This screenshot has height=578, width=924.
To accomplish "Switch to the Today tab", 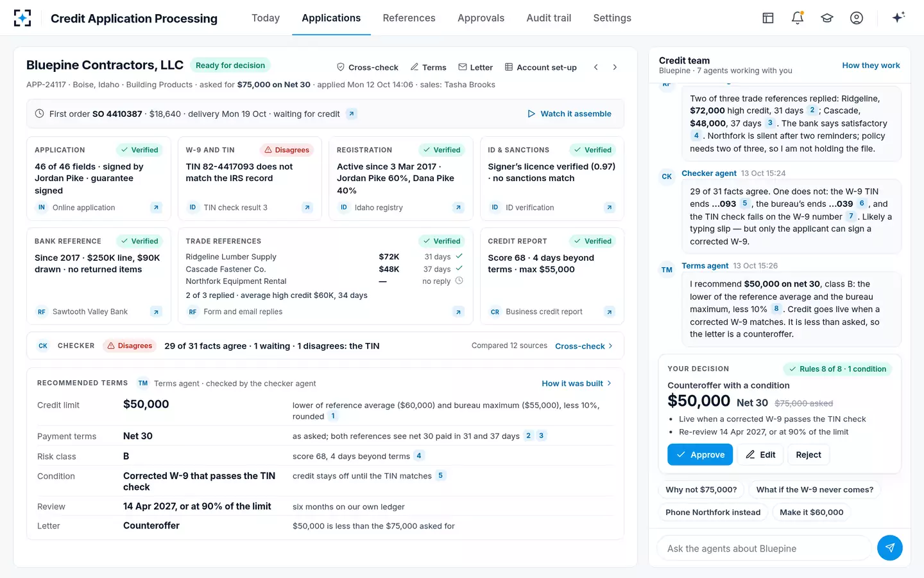I will coord(266,18).
